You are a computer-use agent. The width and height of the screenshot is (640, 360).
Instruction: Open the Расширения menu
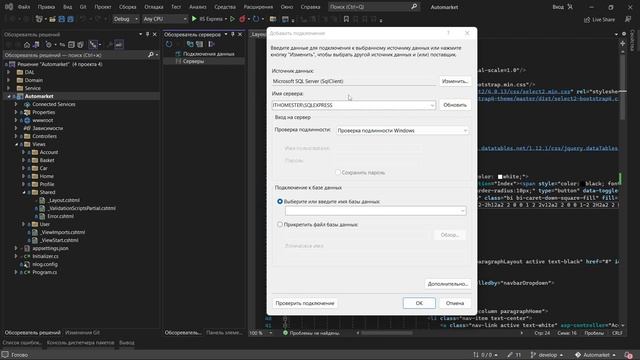(258, 7)
